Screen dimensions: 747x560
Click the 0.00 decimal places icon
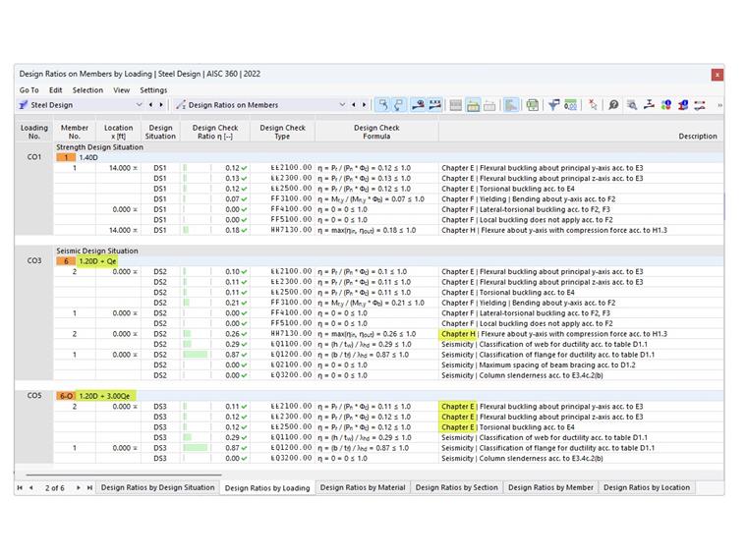(570, 105)
